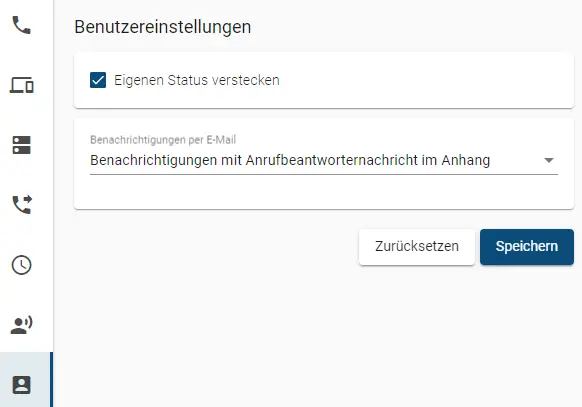Select the user profile icon in sidebar
The image size is (582, 407).
22,385
